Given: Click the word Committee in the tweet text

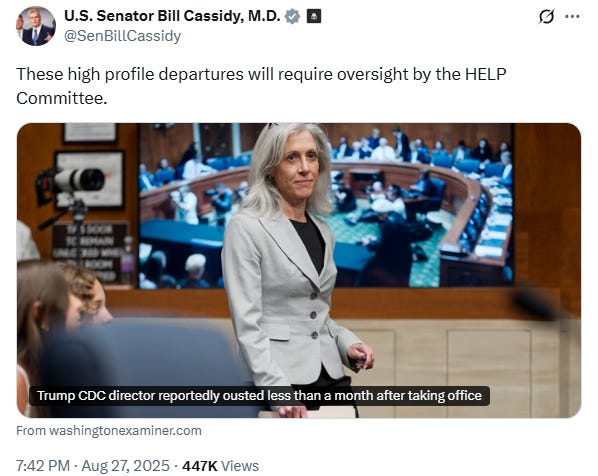Looking at the screenshot, I should [62, 98].
